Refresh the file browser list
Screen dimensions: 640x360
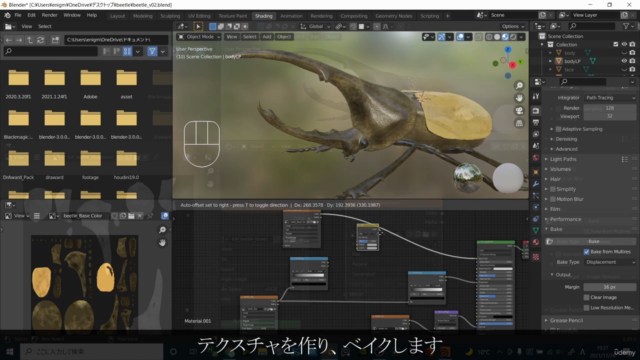(40, 40)
